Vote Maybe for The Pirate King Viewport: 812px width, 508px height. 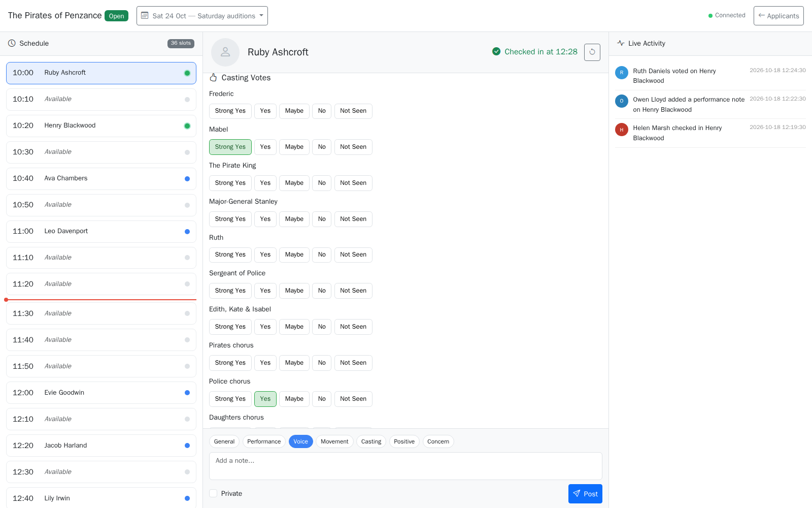pos(294,183)
